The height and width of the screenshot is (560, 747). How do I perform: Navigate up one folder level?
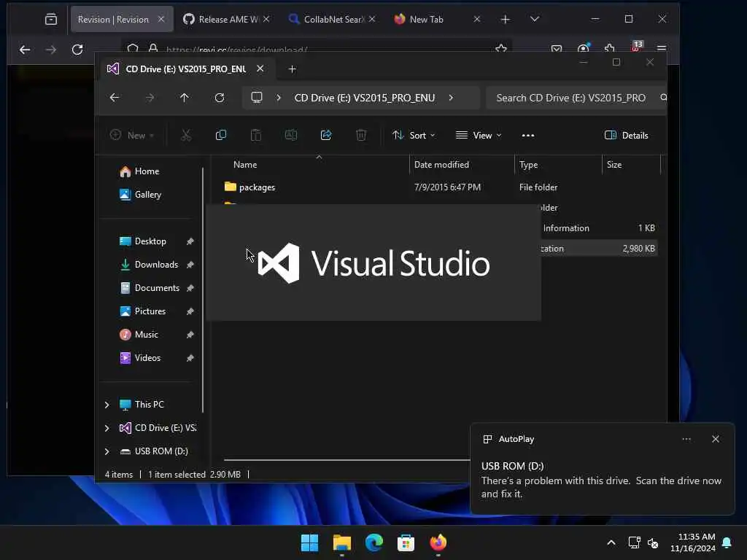coord(185,98)
